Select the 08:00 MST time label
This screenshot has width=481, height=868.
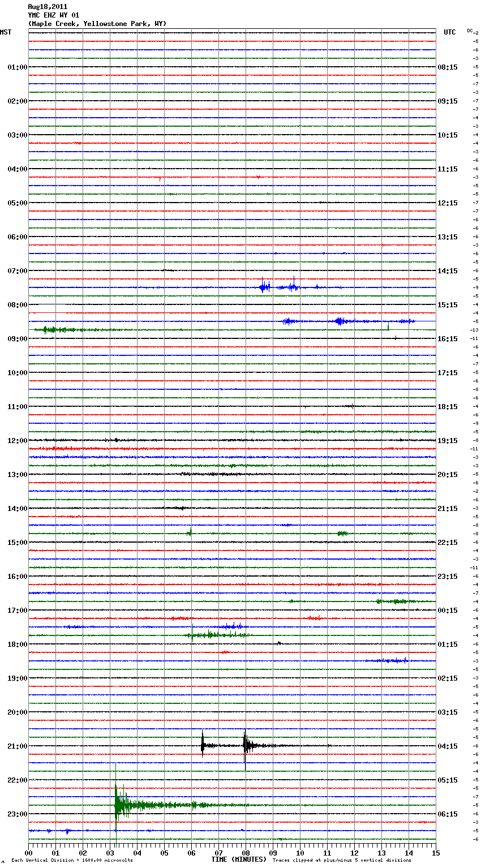pyautogui.click(x=18, y=305)
